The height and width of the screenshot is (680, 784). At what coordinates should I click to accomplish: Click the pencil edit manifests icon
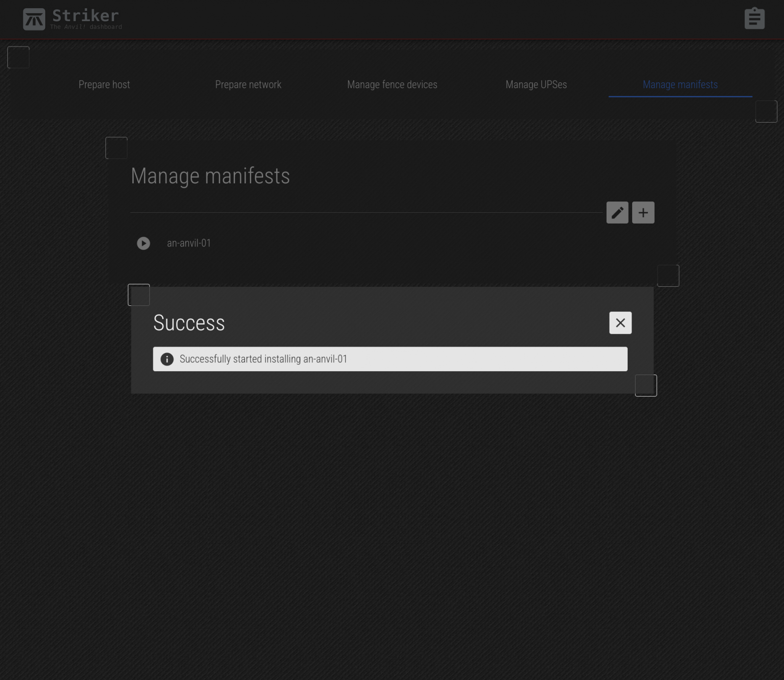617,213
